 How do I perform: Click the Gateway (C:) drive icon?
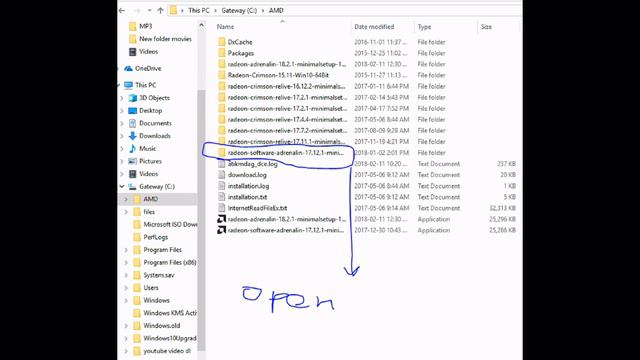coord(133,187)
